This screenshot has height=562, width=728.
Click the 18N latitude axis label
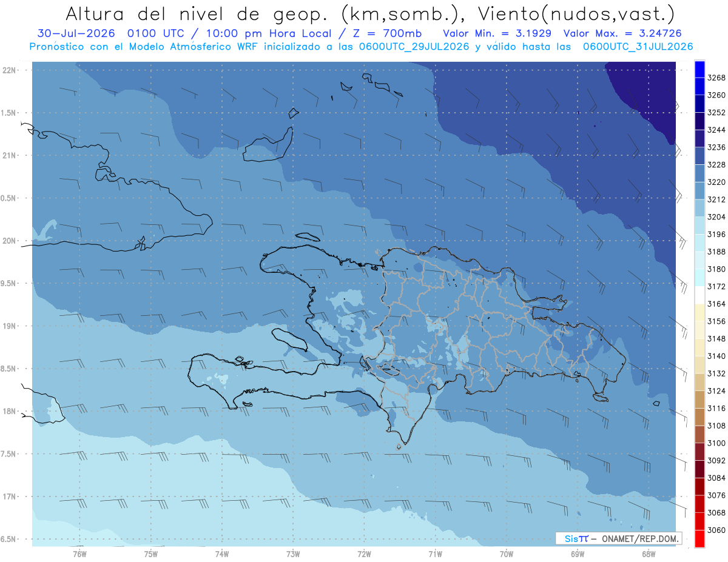pyautogui.click(x=10, y=412)
